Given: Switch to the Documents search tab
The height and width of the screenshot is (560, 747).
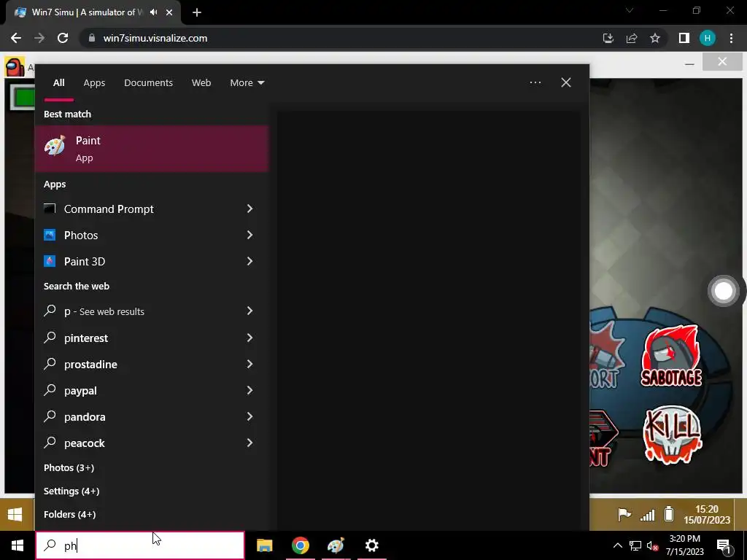Looking at the screenshot, I should click(148, 83).
